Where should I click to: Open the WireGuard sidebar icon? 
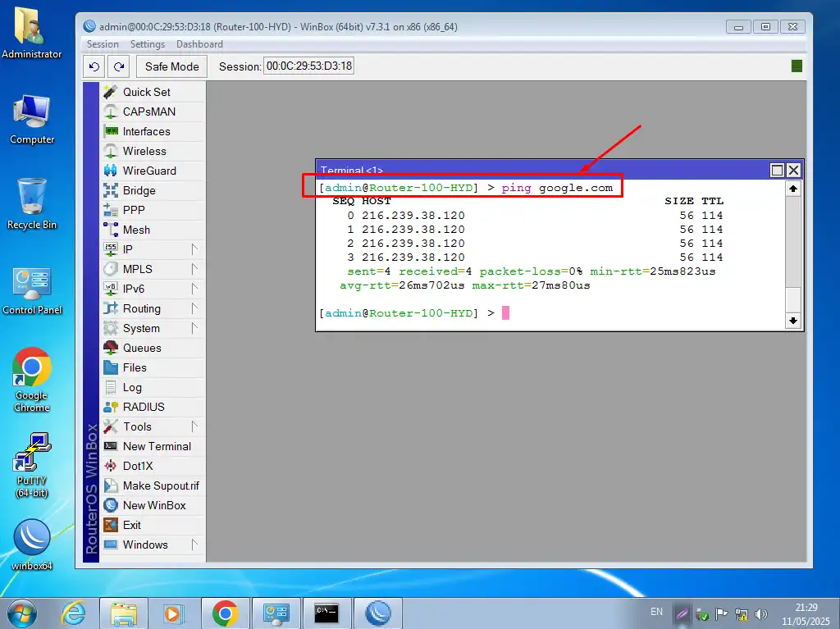pos(111,171)
